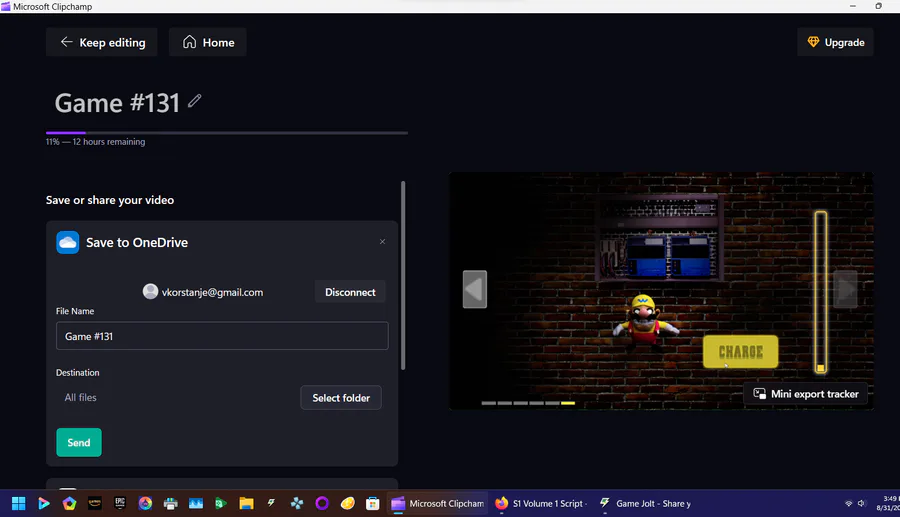Click the volume icon in the system tray
Screen dimensions: 900x517
click(x=861, y=503)
